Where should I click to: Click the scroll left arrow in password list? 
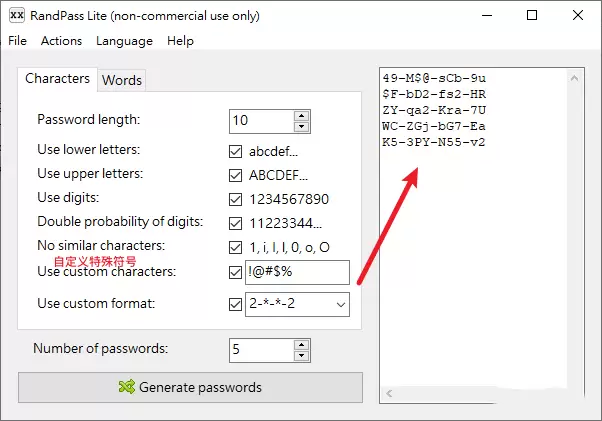[389, 393]
